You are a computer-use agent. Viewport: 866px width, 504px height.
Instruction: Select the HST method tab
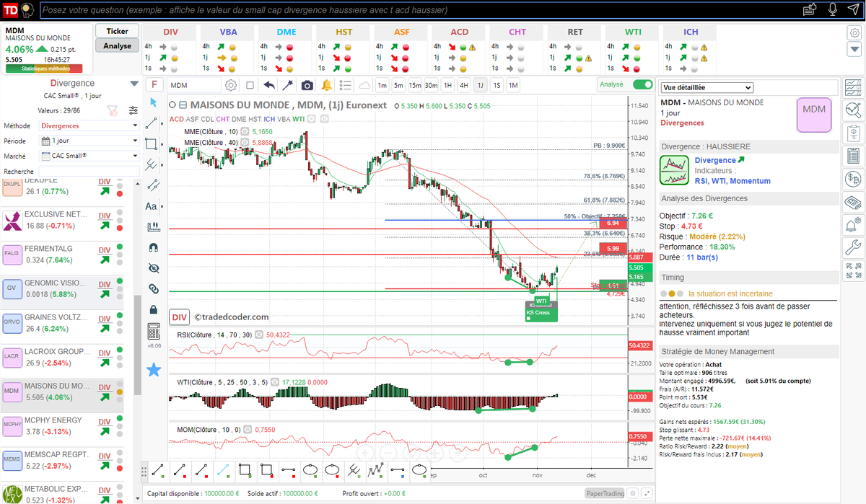pos(344,32)
